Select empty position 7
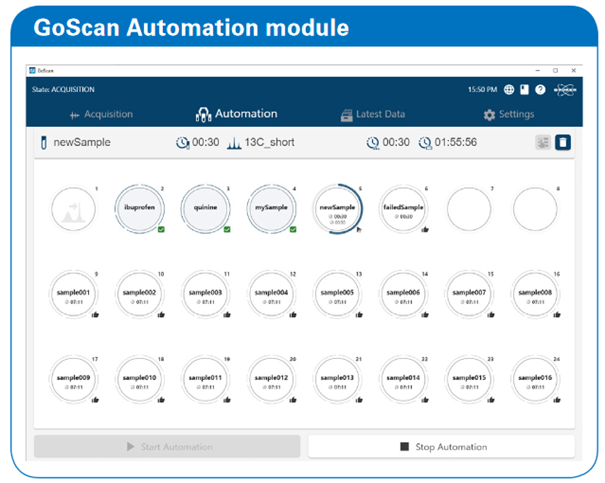 [x=469, y=209]
